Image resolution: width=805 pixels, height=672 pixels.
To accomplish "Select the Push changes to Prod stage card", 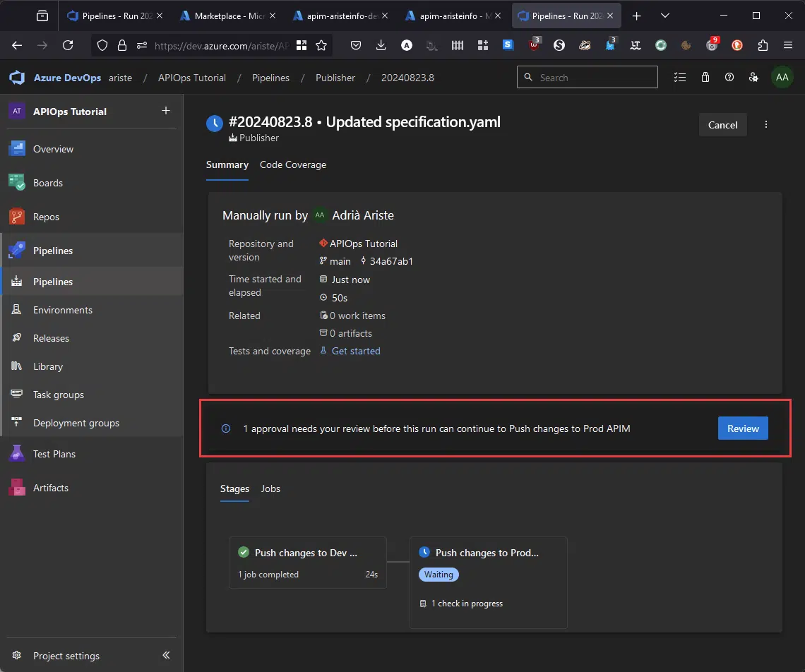I will click(x=488, y=582).
